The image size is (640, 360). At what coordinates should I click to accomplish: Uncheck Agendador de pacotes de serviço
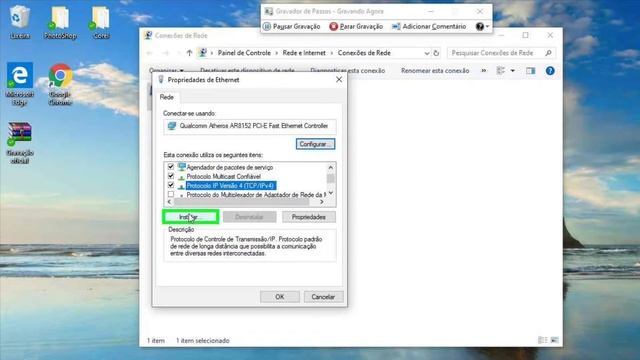[171, 167]
